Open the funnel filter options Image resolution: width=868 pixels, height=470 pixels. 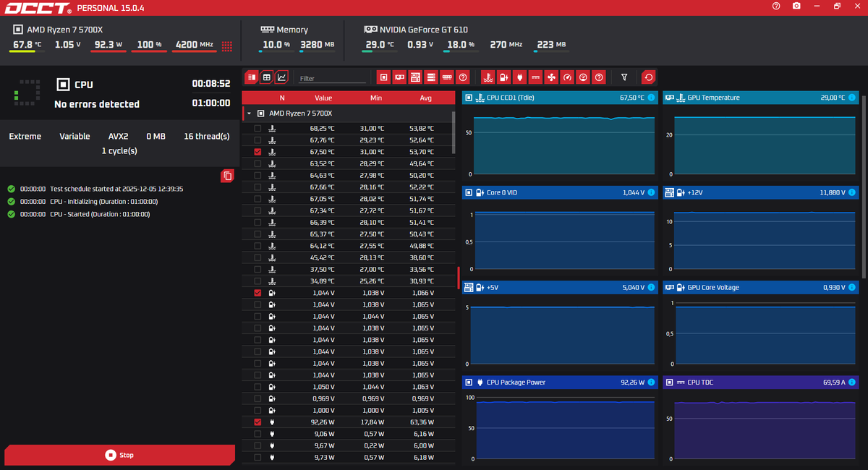tap(624, 77)
